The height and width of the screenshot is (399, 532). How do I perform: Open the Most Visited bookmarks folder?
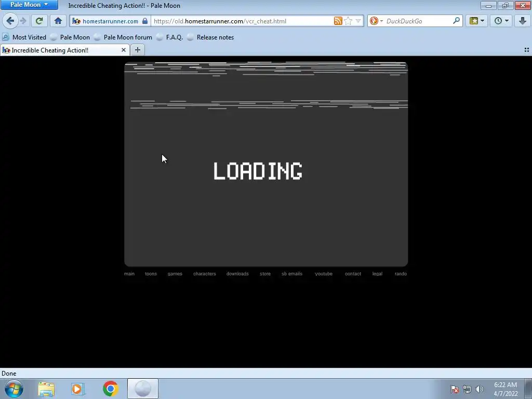24,37
